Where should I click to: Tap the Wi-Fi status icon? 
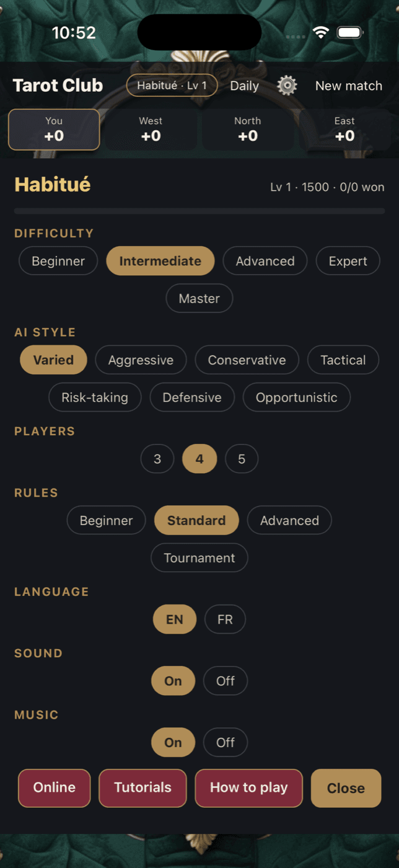coord(320,32)
